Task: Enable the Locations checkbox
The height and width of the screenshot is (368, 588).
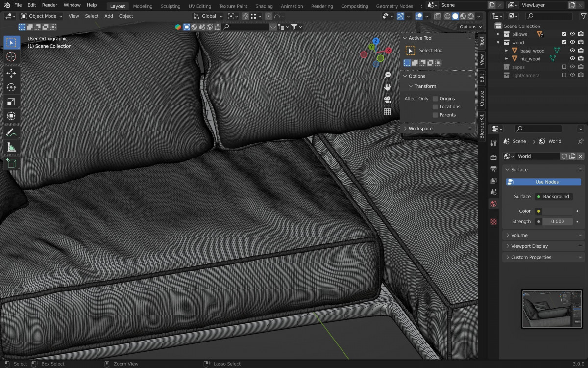Action: 435,107
